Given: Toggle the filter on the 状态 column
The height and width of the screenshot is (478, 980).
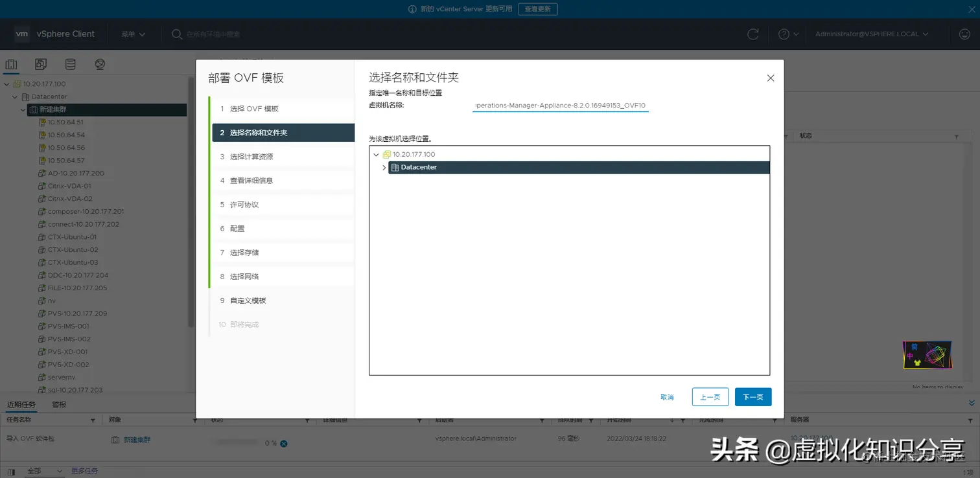Looking at the screenshot, I should [x=307, y=420].
